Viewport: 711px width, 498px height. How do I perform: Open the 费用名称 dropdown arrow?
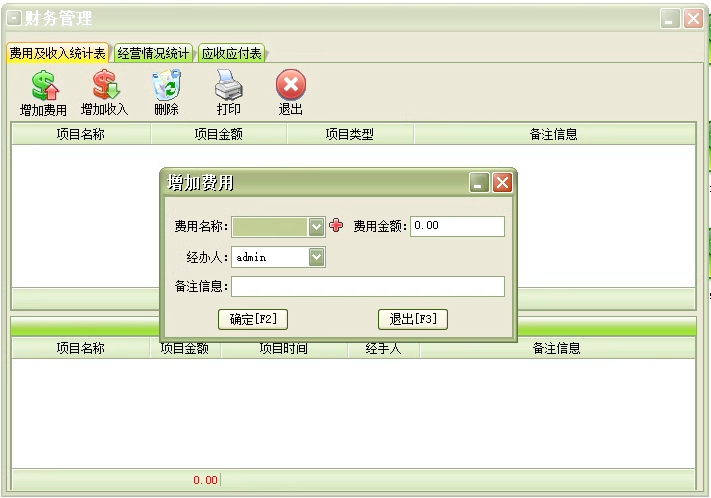pos(316,227)
